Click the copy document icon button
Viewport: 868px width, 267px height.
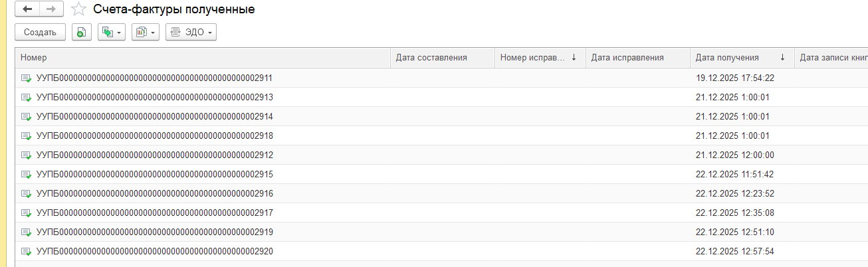[81, 32]
